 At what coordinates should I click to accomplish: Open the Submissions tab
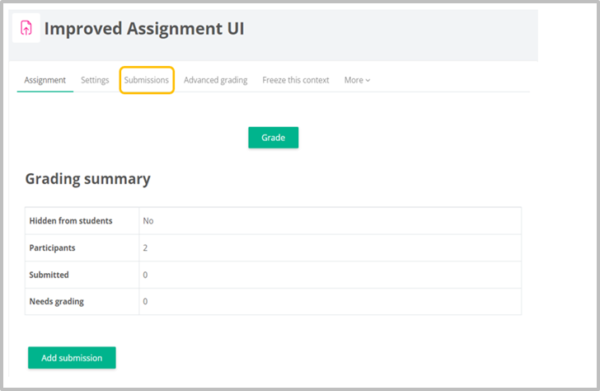[x=147, y=80]
